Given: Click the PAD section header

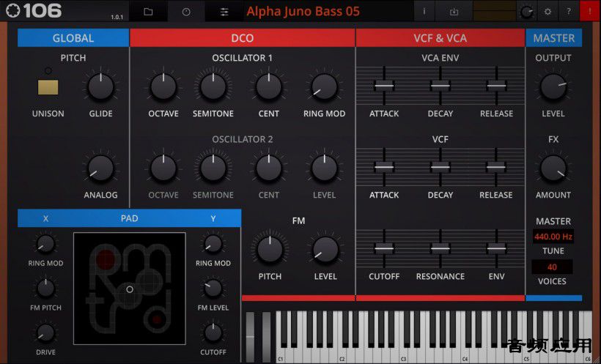Looking at the screenshot, I should point(130,218).
